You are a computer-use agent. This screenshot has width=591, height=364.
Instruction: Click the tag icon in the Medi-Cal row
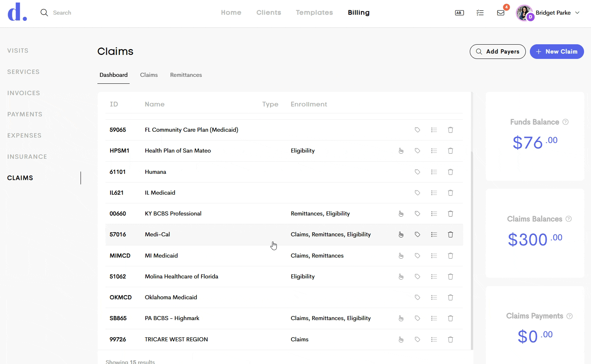tap(417, 234)
